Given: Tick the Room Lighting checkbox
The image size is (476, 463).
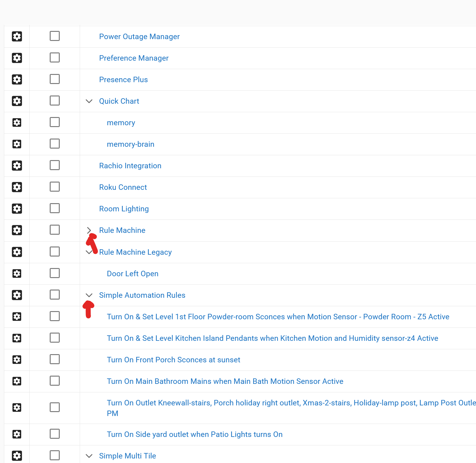Looking at the screenshot, I should click(55, 208).
